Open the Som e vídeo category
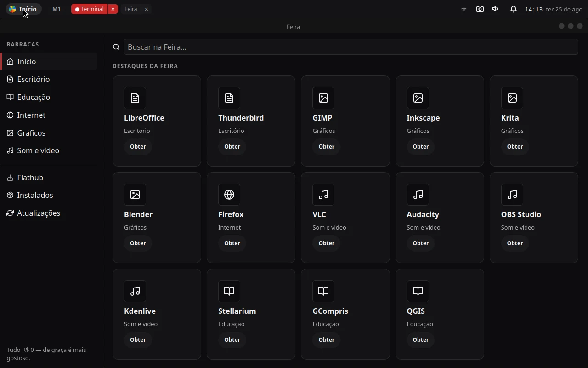Image resolution: width=588 pixels, height=368 pixels. point(49,150)
